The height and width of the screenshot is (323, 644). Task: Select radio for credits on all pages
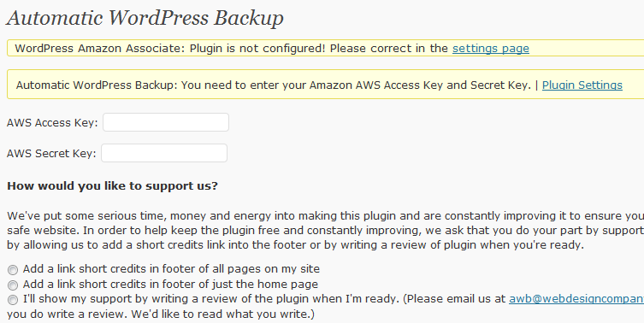(13, 270)
